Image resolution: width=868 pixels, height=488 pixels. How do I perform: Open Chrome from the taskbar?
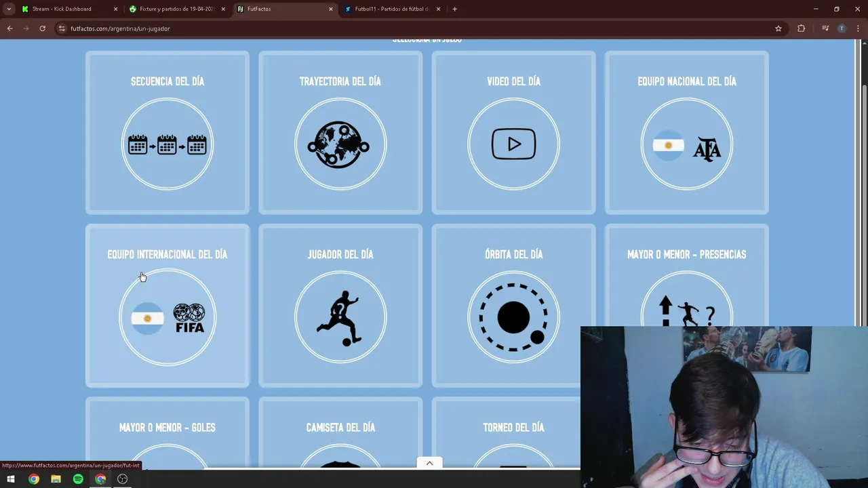[33, 479]
